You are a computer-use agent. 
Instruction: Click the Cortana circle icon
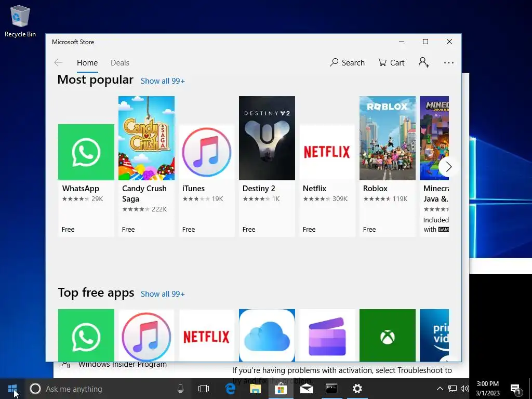click(35, 389)
